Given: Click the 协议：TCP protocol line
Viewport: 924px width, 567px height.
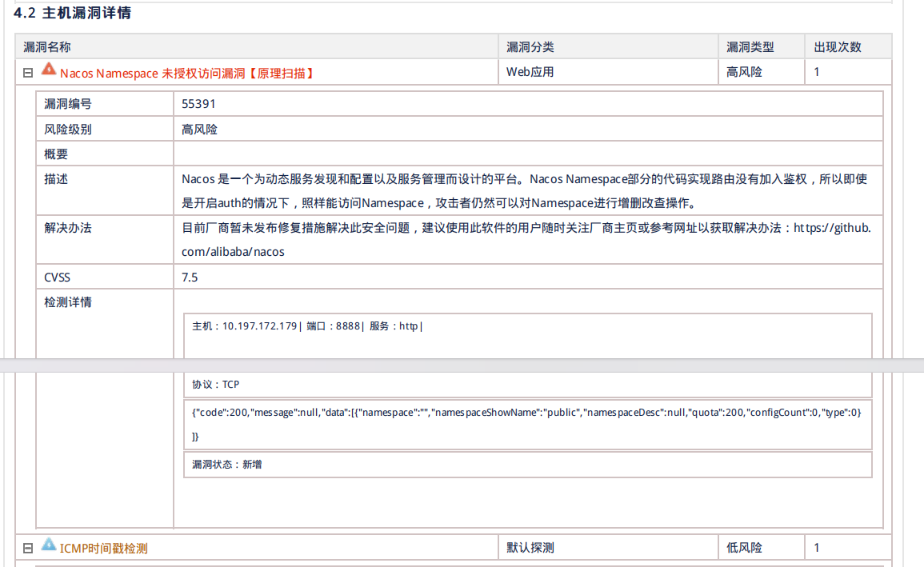Looking at the screenshot, I should point(216,385).
